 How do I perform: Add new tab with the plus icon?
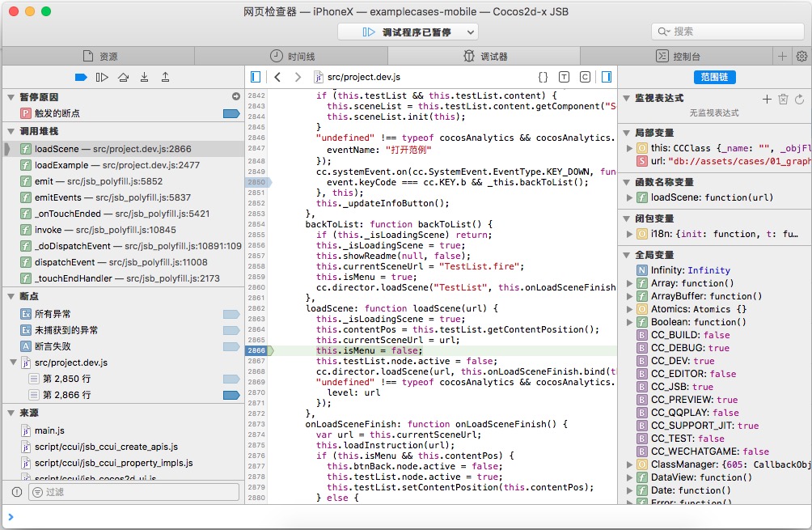pos(783,56)
